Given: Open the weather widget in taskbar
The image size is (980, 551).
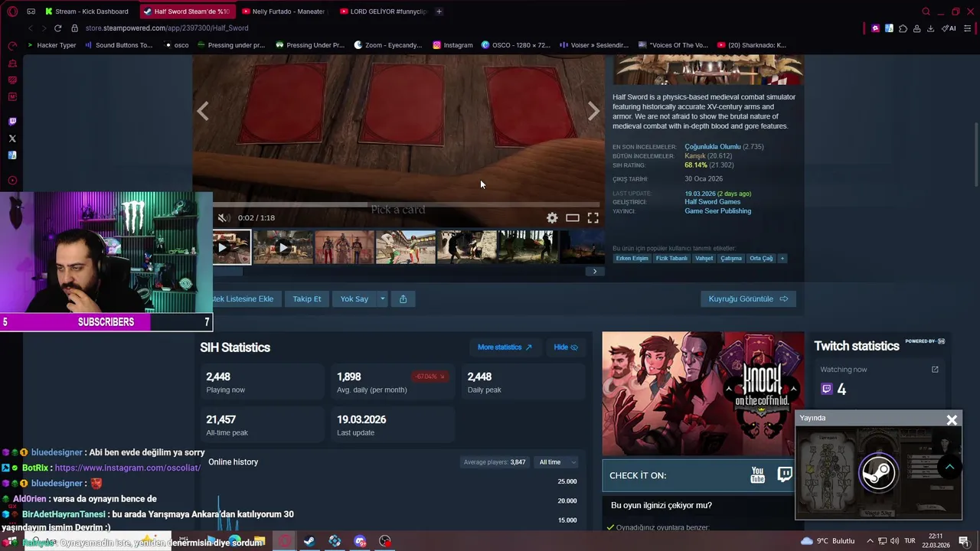Looking at the screenshot, I should pyautogui.click(x=828, y=541).
